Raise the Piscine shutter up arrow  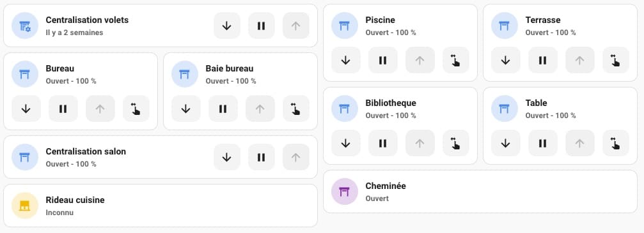point(420,60)
